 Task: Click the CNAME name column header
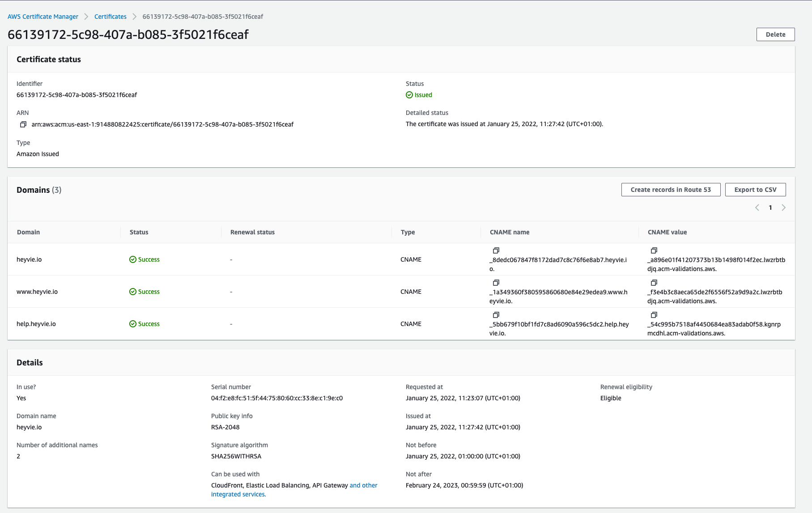coord(510,232)
